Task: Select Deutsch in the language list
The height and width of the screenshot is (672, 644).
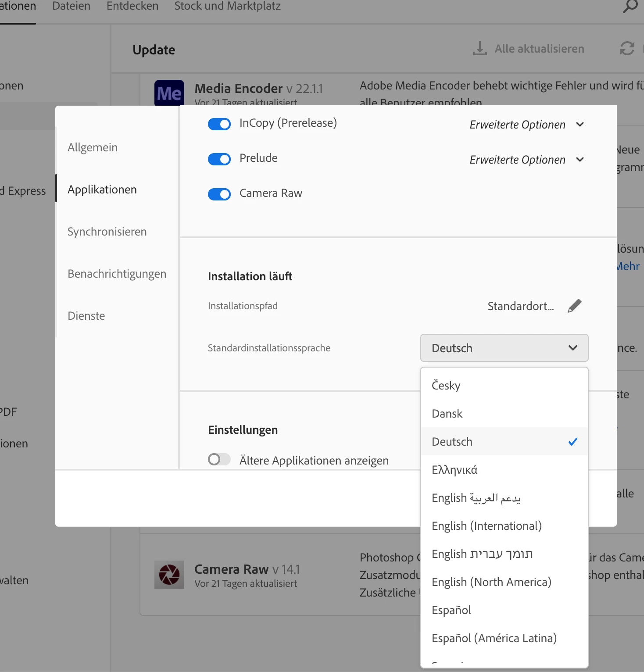Action: pos(504,442)
